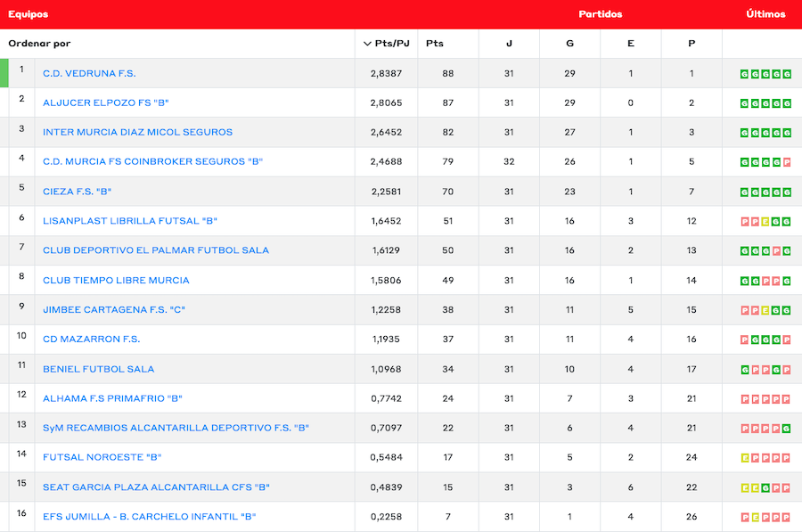Click the green G badge in Seat Garcia Plaza row
Viewport: 802px width, 532px height.
coord(765,488)
